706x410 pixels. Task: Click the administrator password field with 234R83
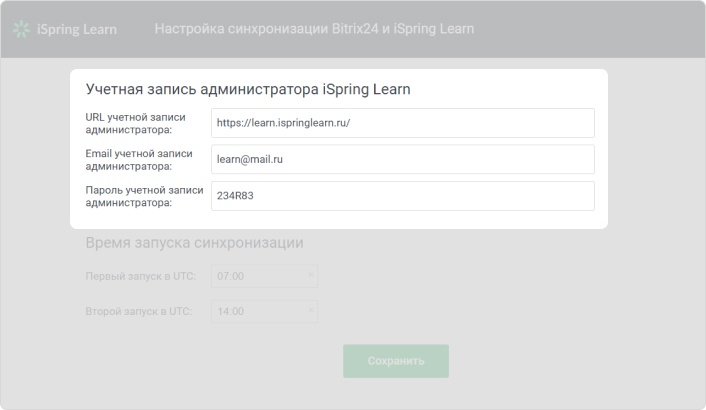(403, 196)
